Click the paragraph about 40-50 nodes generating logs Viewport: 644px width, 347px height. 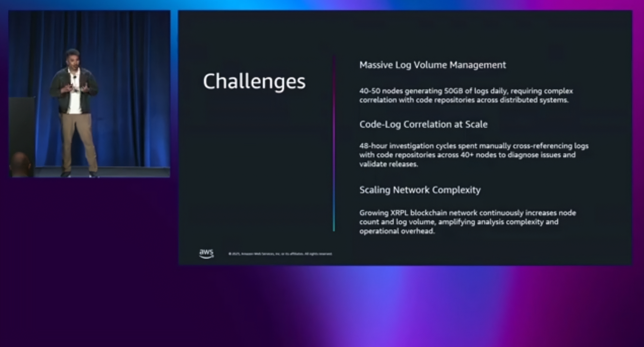pyautogui.click(x=466, y=95)
